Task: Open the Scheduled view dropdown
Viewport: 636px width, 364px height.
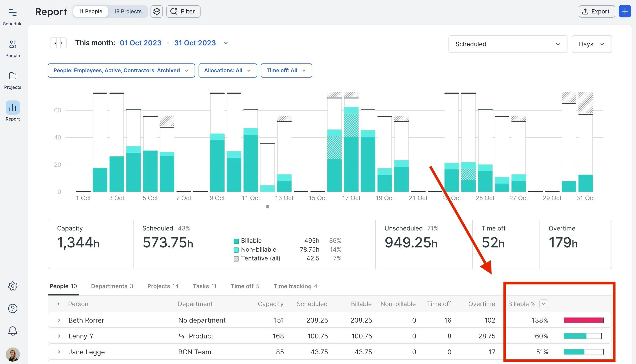Action: 507,44
